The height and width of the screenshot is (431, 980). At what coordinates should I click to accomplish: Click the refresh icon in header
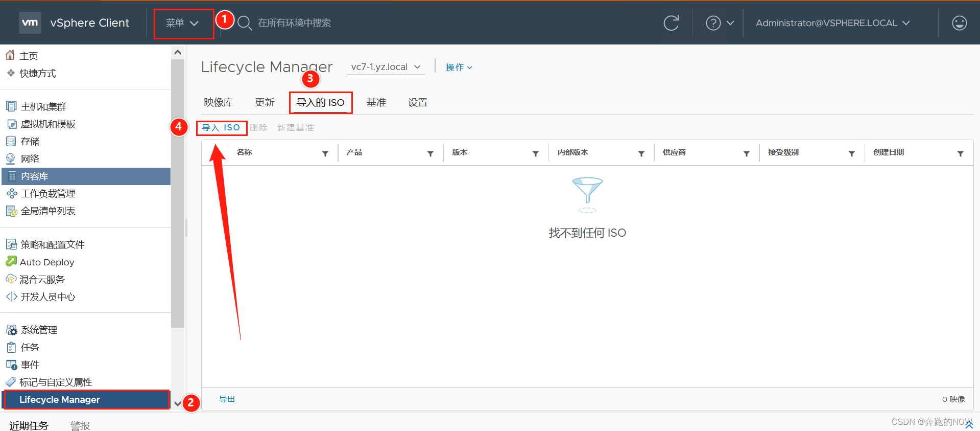tap(671, 23)
